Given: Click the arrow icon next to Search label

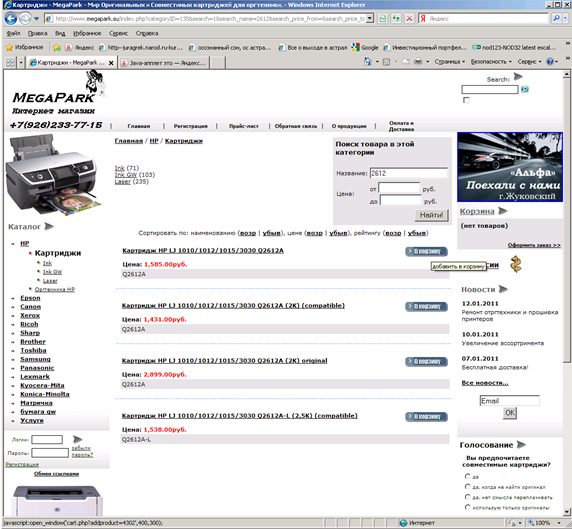Looking at the screenshot, I should tap(518, 77).
